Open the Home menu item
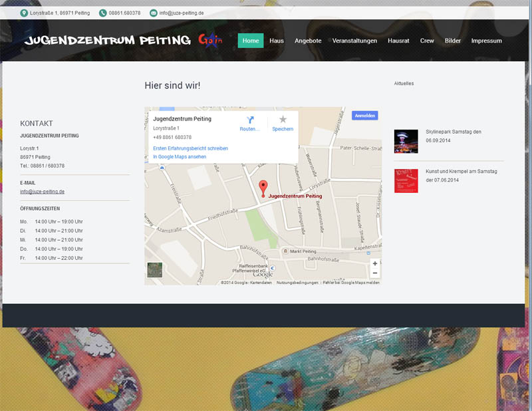 point(251,41)
